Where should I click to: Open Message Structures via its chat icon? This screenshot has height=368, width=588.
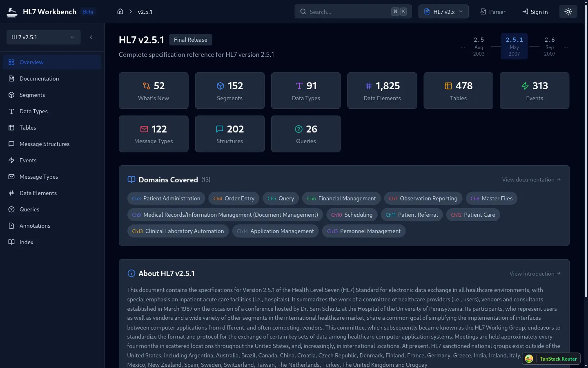coord(12,144)
